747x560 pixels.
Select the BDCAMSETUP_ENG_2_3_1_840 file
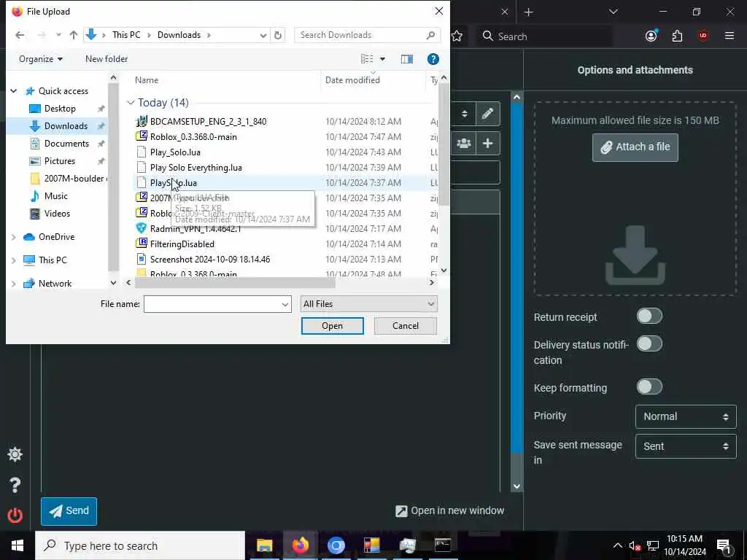208,122
